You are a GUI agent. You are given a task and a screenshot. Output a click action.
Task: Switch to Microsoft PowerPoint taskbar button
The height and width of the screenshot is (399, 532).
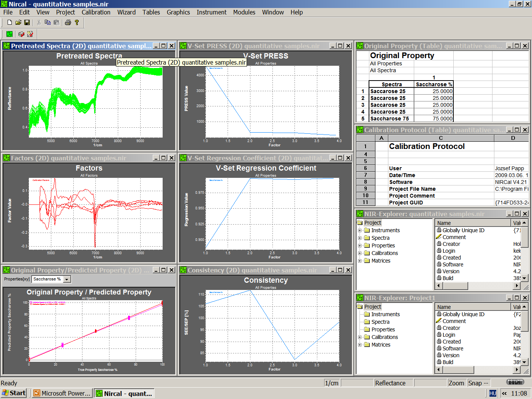pyautogui.click(x=62, y=393)
